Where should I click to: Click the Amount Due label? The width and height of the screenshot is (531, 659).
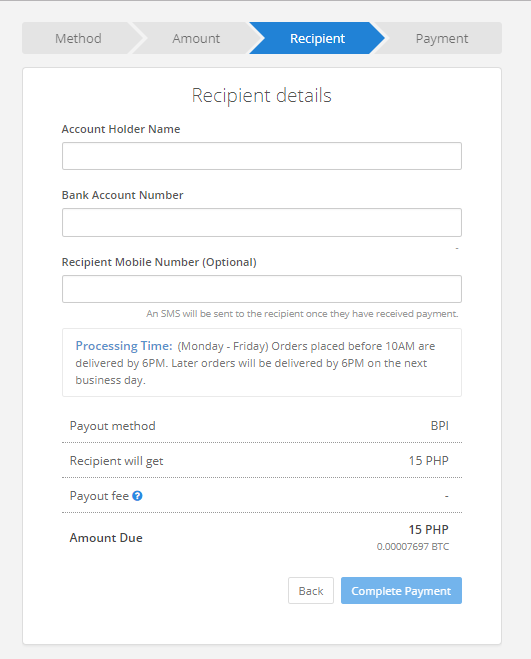106,538
